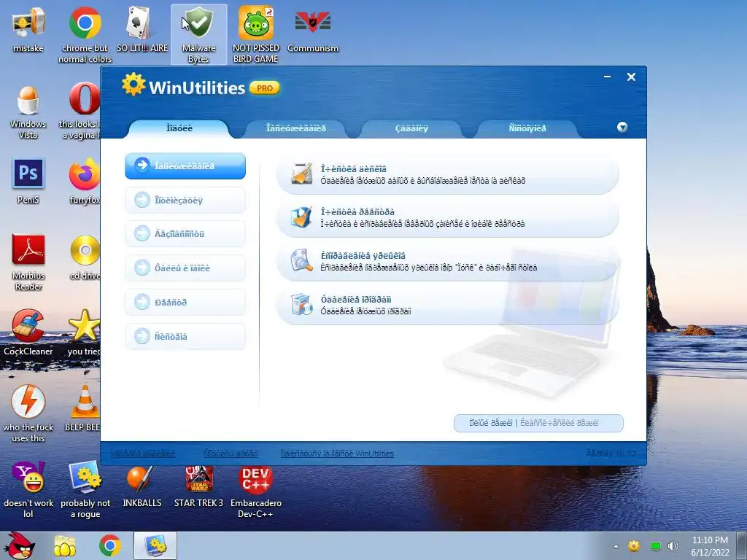
Task: Click the 'Êëàññè÷åñêèé ðåæèì' mode link
Action: pyautogui.click(x=560, y=423)
